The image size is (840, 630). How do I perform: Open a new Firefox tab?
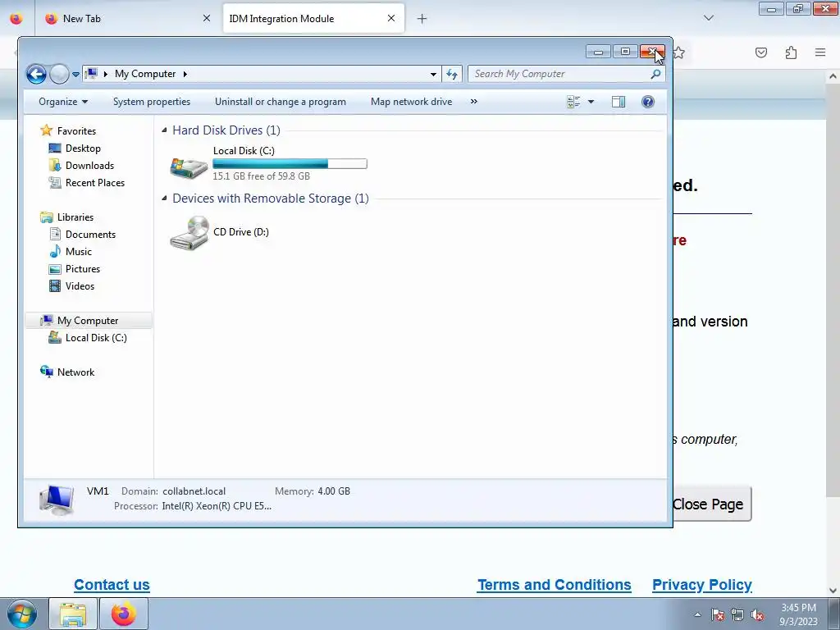pyautogui.click(x=422, y=19)
